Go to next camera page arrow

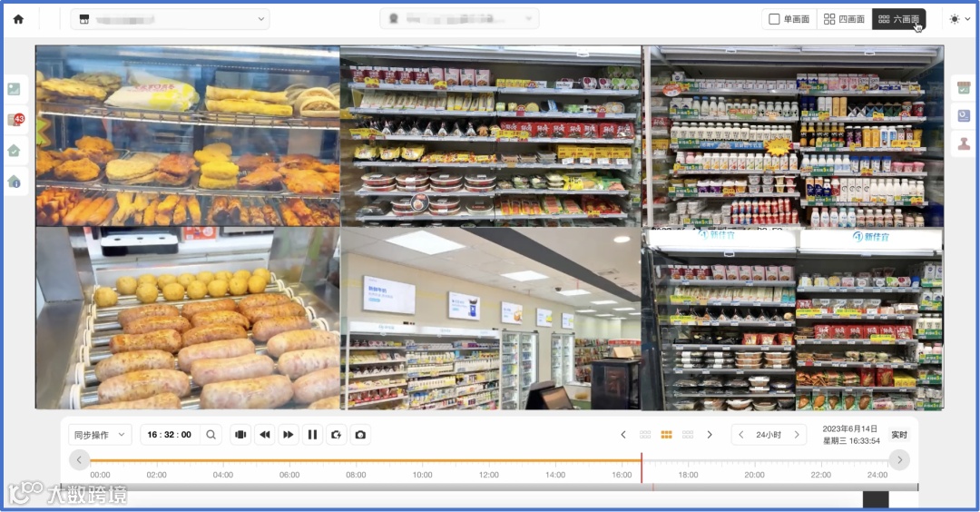pyautogui.click(x=710, y=435)
